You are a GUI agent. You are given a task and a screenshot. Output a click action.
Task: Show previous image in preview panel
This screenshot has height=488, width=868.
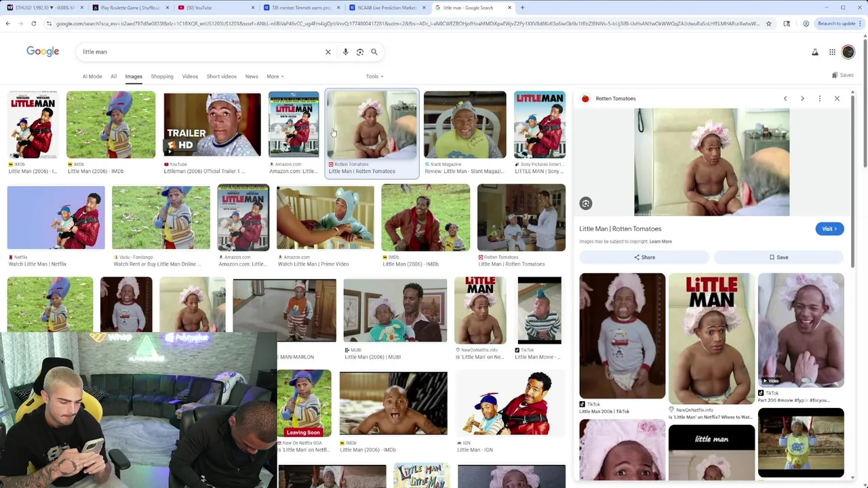pyautogui.click(x=785, y=99)
